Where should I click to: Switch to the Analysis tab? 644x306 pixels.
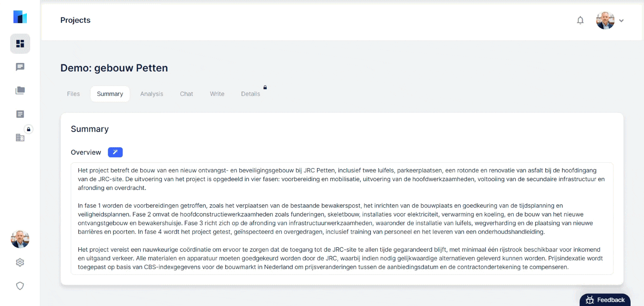(152, 94)
